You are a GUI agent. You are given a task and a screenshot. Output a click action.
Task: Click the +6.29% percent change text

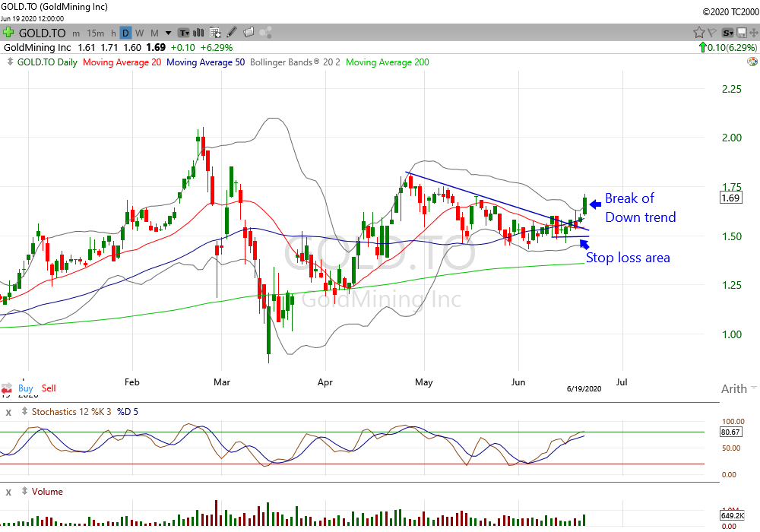[217, 47]
